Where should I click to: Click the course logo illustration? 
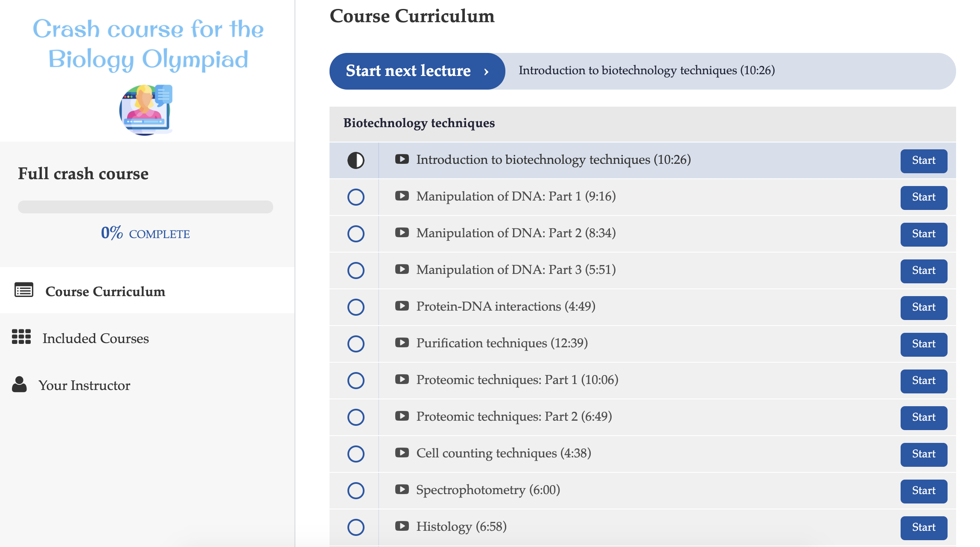[146, 110]
